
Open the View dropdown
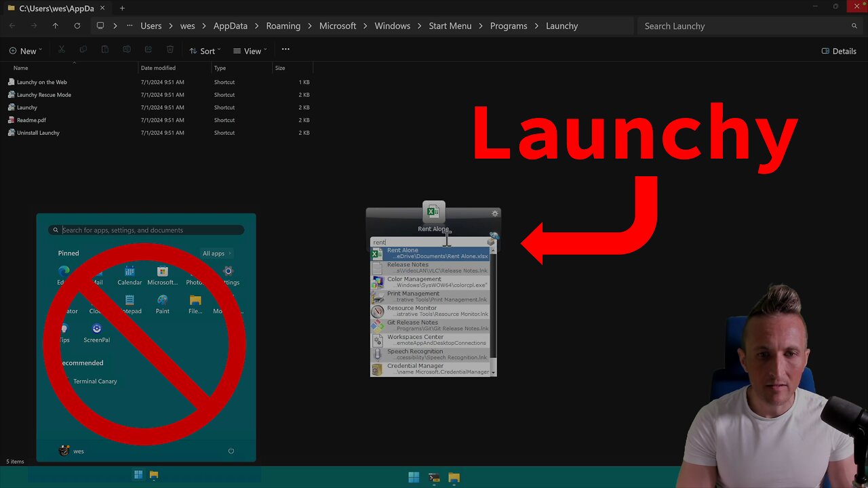tap(250, 51)
